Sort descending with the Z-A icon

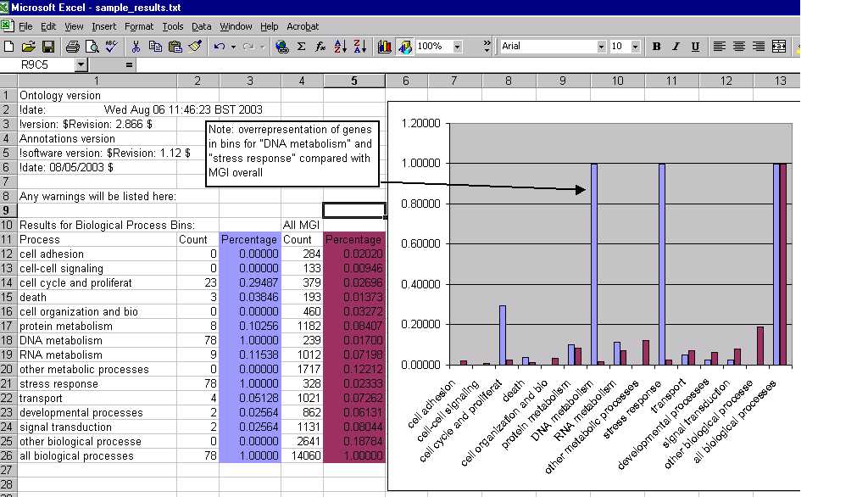[359, 47]
